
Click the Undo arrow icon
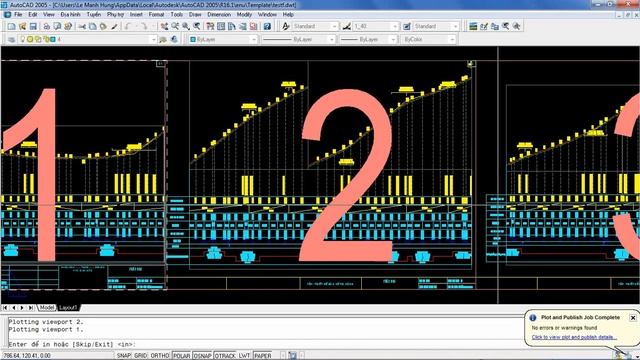[128, 26]
